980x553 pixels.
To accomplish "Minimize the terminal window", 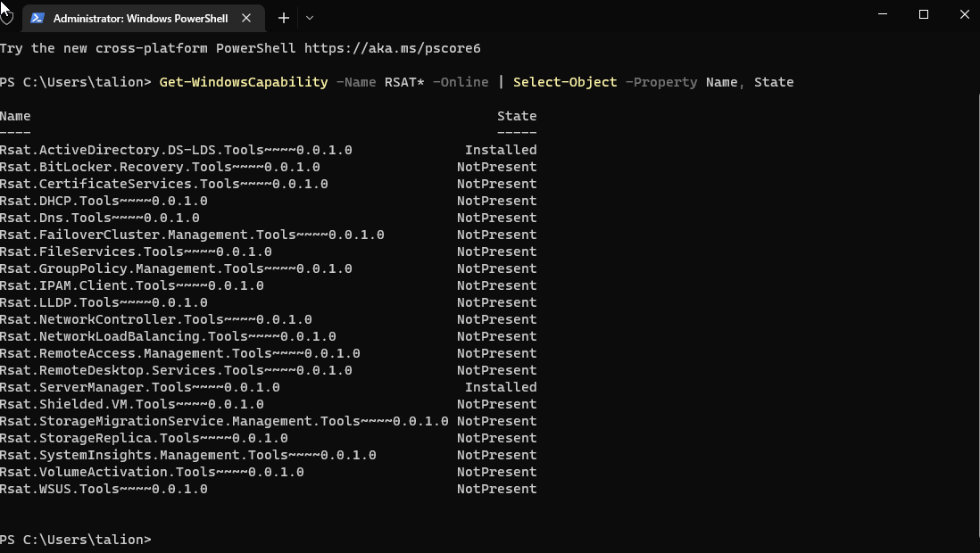I will tap(883, 14).
